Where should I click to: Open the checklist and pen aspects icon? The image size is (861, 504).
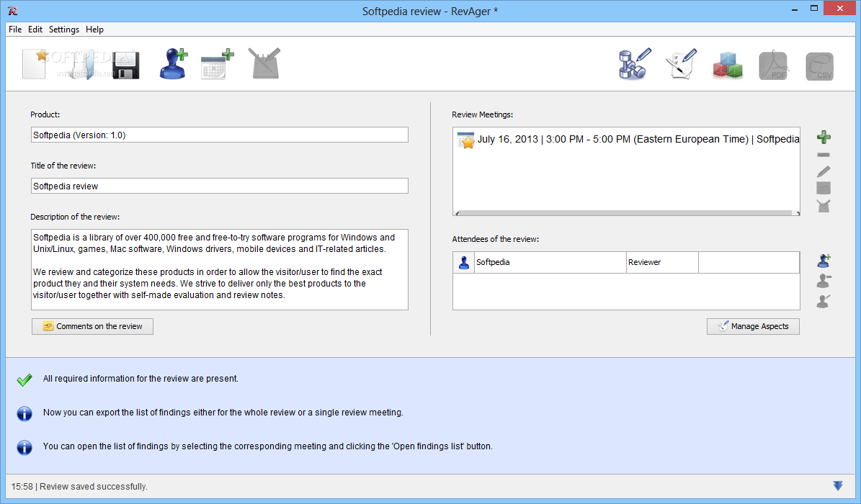pos(682,63)
